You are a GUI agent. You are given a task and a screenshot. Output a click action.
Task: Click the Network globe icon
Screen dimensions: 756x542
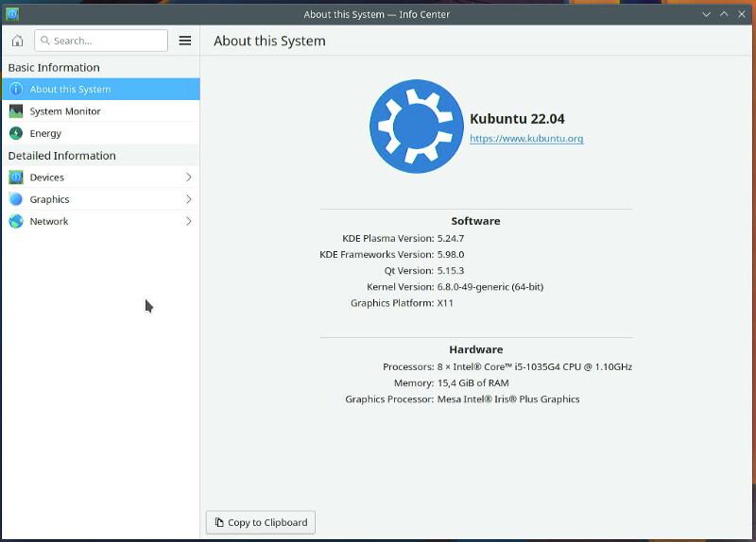tap(16, 222)
